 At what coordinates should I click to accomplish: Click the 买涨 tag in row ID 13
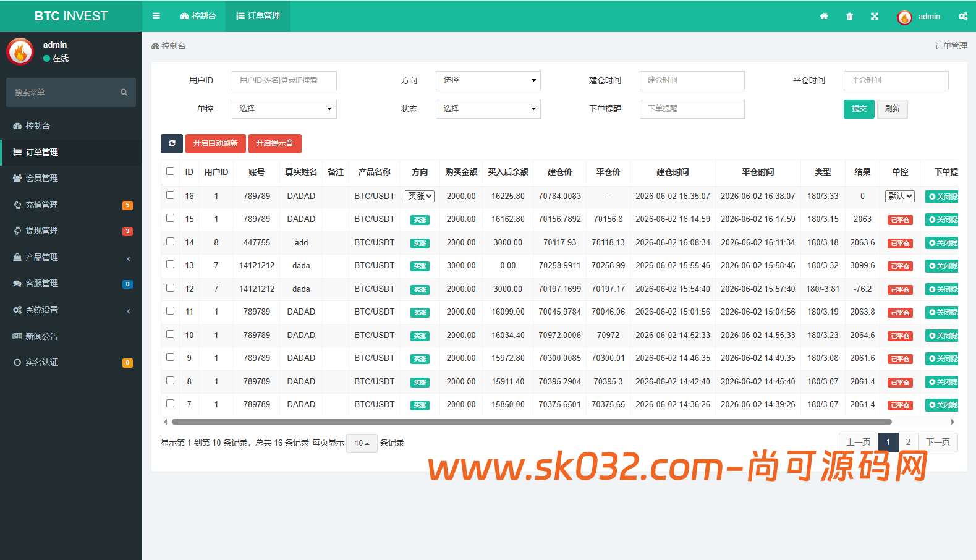coord(420,266)
